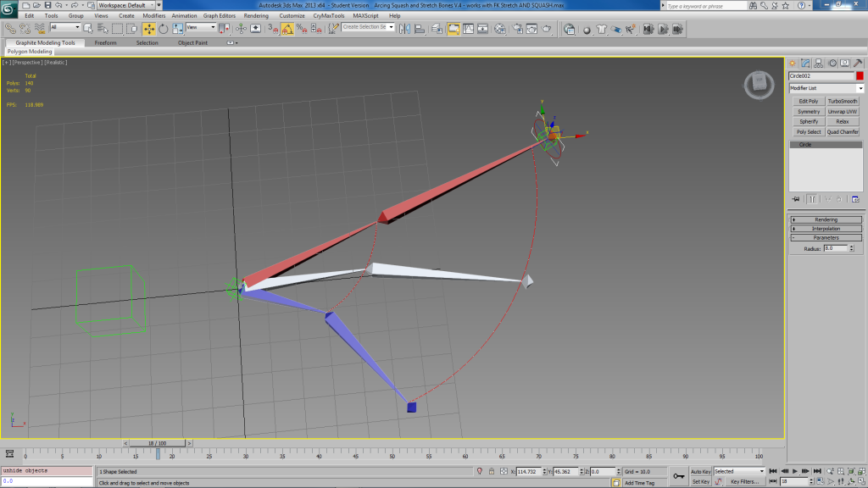868x488 pixels.
Task: Toggle the Angle Snap button
Action: point(288,28)
